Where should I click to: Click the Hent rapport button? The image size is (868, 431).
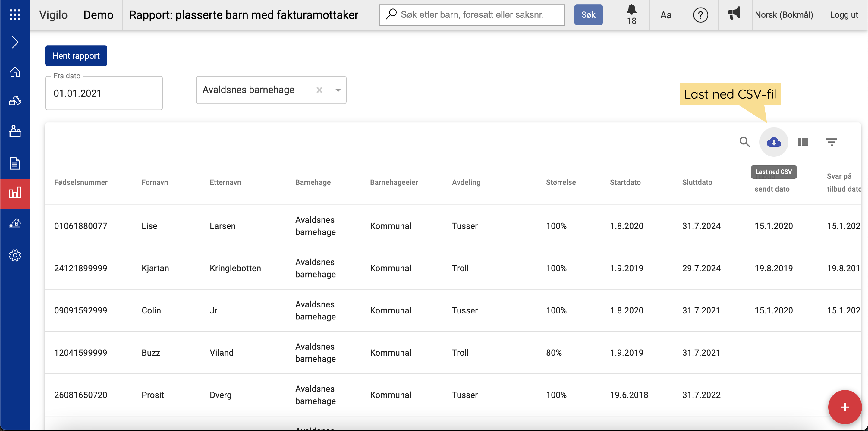[76, 55]
